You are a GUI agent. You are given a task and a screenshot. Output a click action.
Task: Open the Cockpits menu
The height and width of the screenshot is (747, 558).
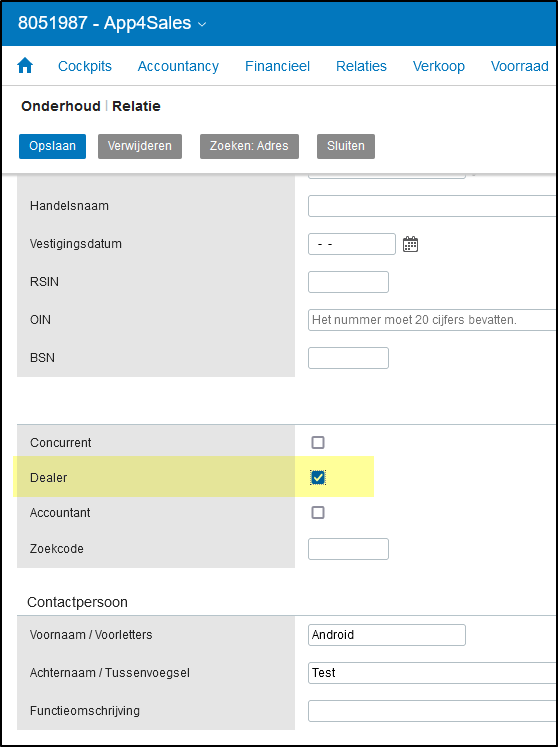(x=85, y=66)
